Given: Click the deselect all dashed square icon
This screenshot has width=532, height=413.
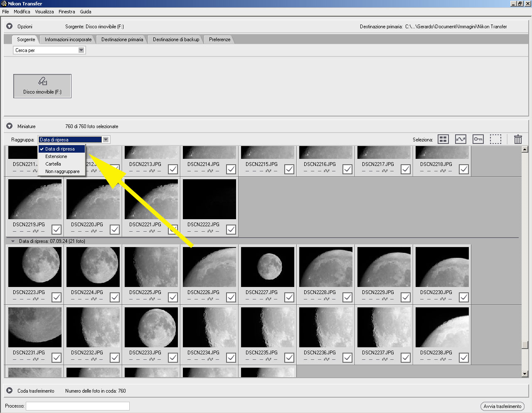Looking at the screenshot, I should coord(495,139).
